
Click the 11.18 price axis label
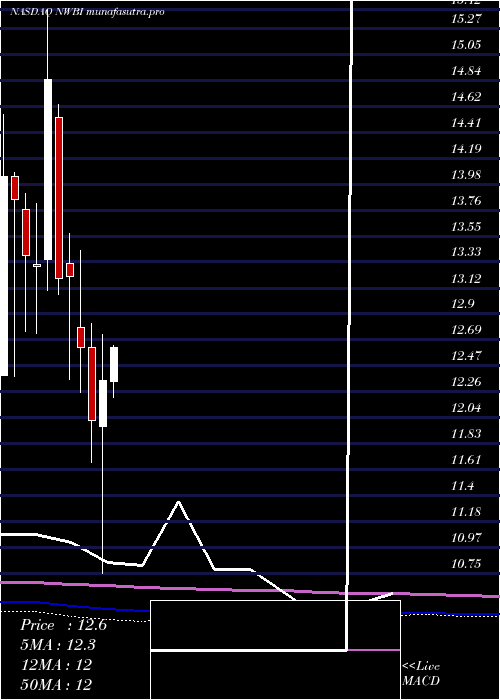coord(466,512)
